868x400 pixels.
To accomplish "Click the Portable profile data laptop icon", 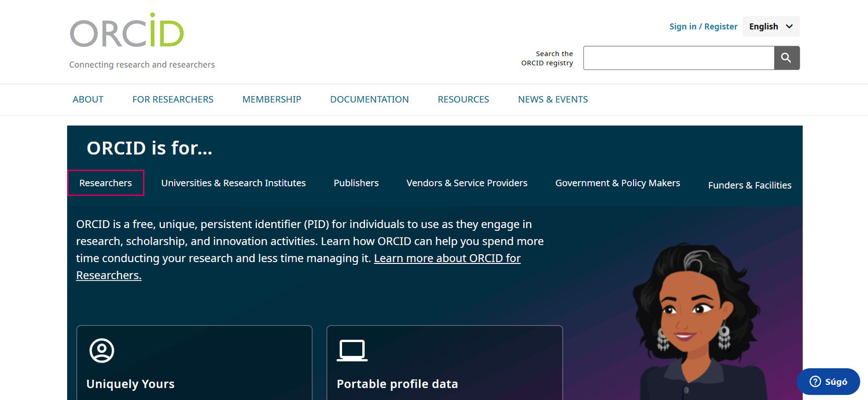I will click(352, 351).
